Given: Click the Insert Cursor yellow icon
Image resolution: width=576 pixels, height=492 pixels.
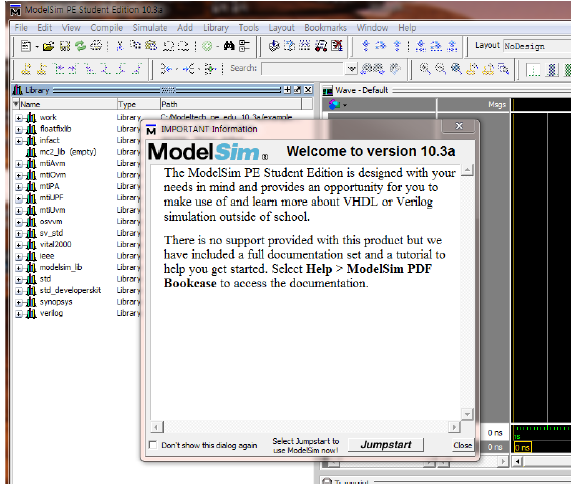Looking at the screenshot, I should coord(26,69).
